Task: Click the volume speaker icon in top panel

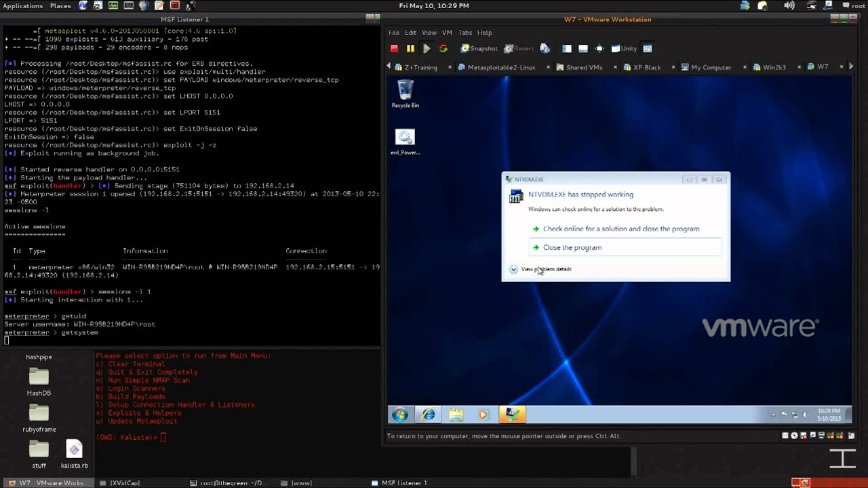Action: tap(789, 5)
